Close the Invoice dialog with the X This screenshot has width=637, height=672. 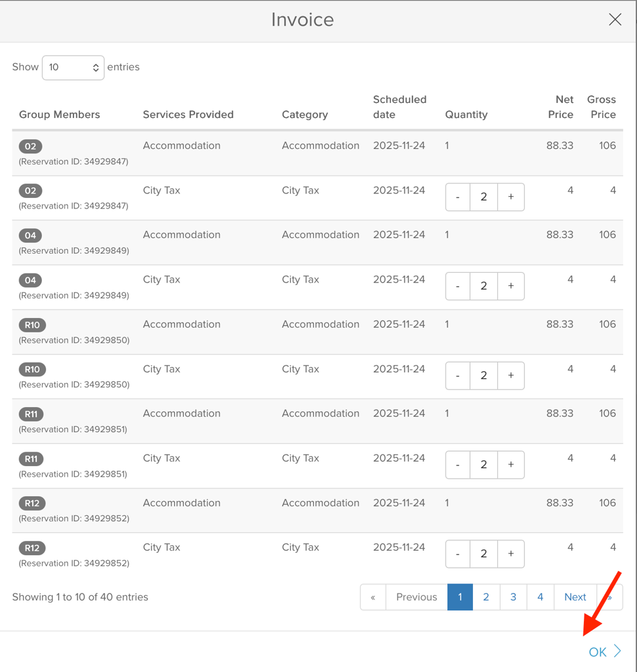(x=615, y=19)
